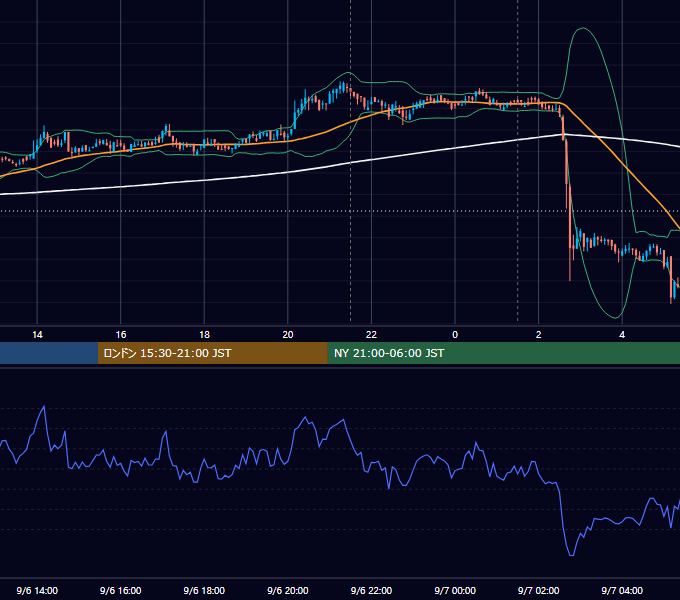The height and width of the screenshot is (600, 680).
Task: Click the hour label 16 on upper axis
Action: (x=121, y=335)
